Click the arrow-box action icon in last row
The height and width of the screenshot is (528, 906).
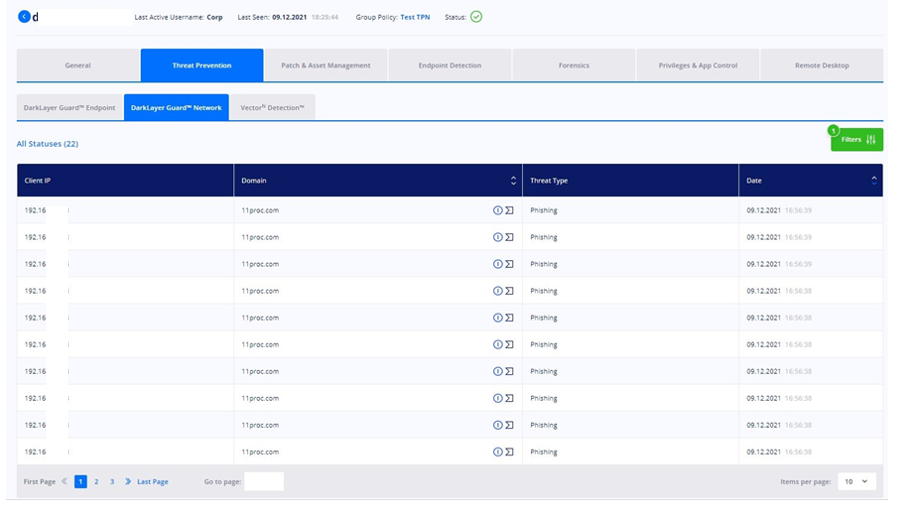(509, 452)
